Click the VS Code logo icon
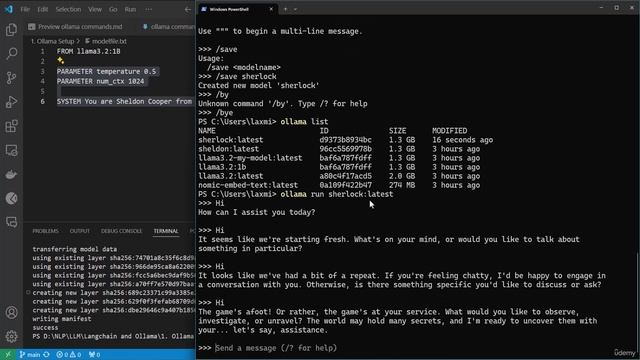The width and height of the screenshot is (640, 360). point(9,9)
